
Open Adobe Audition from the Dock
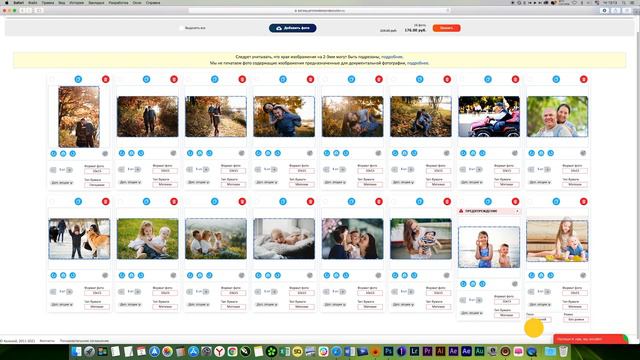tap(480, 351)
